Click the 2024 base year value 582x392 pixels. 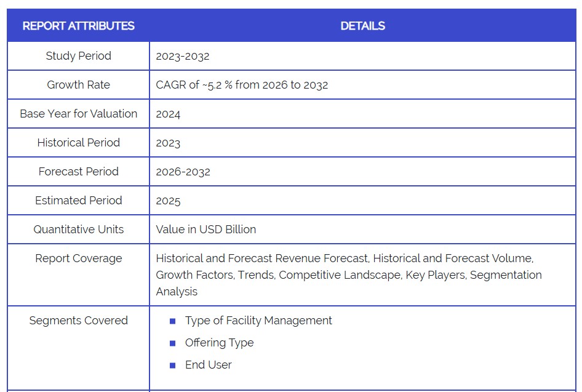(168, 114)
